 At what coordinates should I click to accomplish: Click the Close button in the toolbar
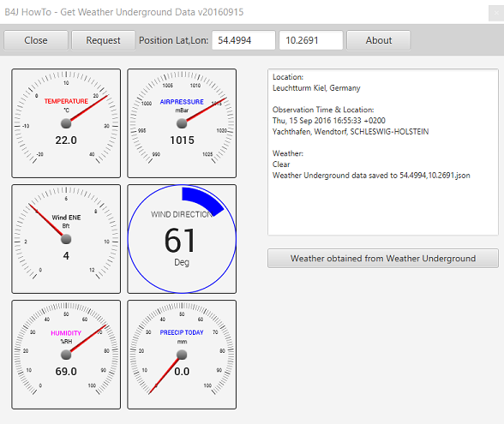36,40
